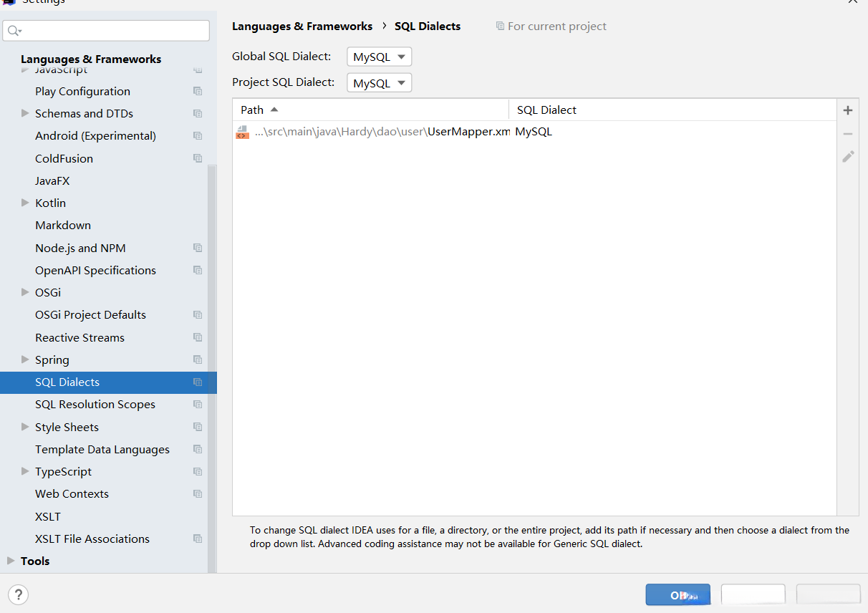The image size is (868, 613).
Task: Expand the Tools settings section
Action: click(11, 561)
